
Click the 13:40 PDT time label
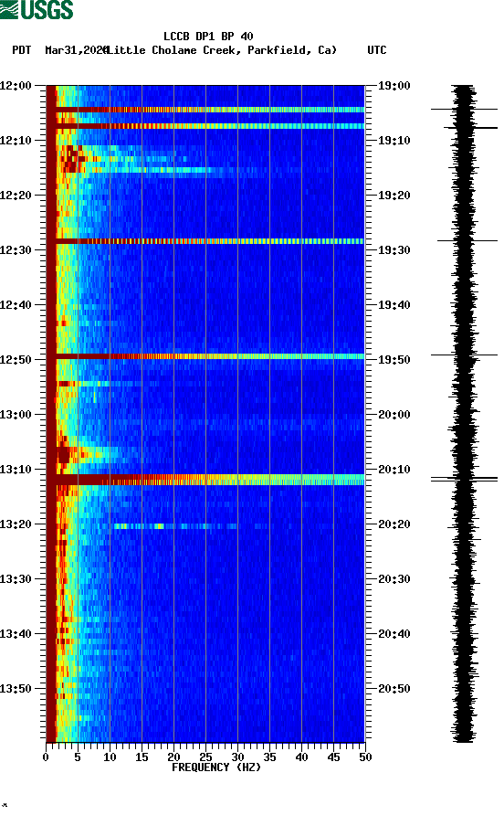tap(16, 634)
